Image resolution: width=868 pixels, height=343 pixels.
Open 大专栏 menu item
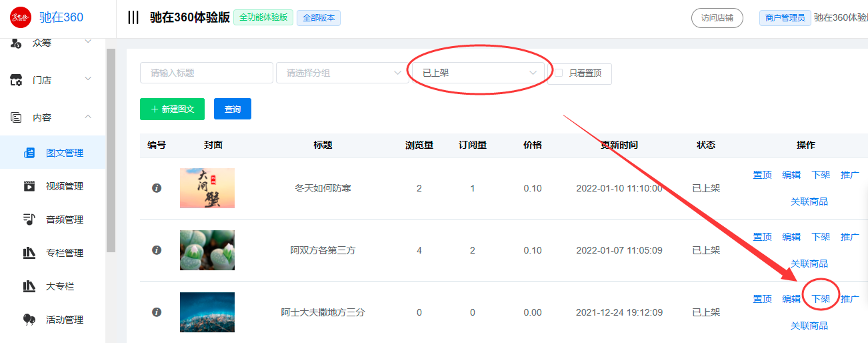(x=53, y=286)
